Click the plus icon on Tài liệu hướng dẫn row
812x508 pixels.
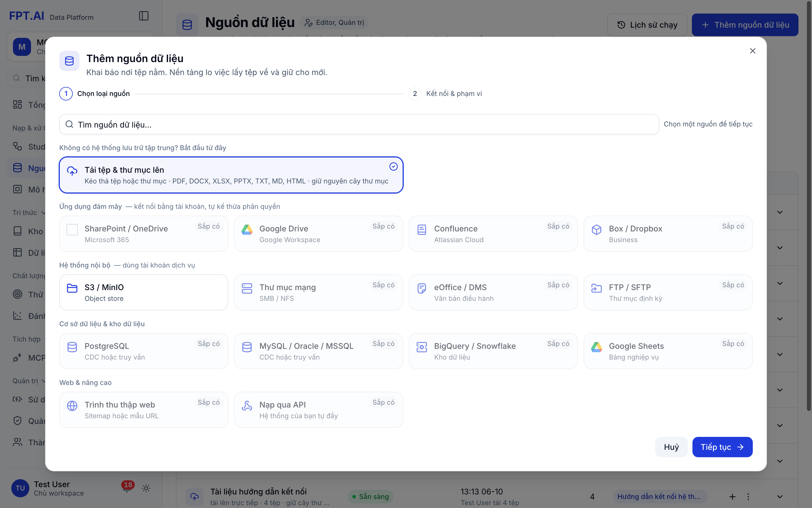(x=732, y=497)
